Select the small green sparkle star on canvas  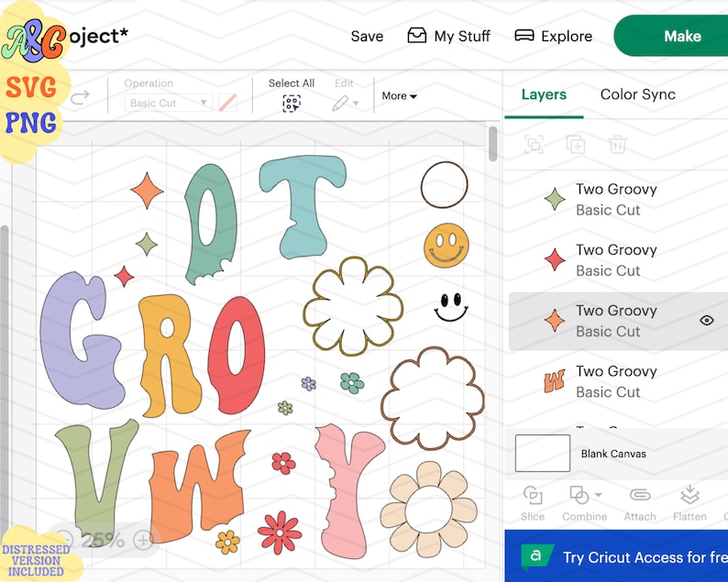point(147,244)
